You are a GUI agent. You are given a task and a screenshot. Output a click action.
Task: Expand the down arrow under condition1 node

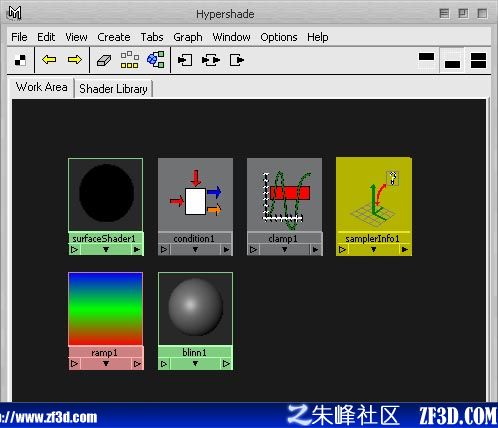[x=195, y=249]
